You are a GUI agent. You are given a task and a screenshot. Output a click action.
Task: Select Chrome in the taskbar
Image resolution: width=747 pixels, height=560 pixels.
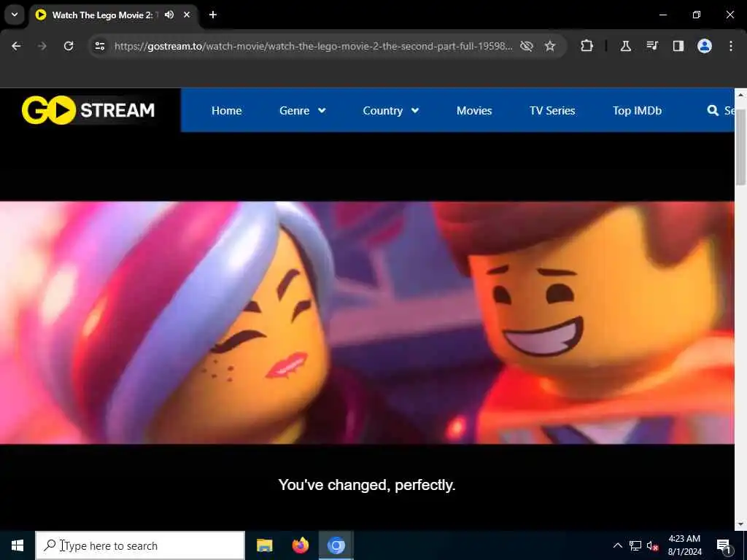[336, 545]
